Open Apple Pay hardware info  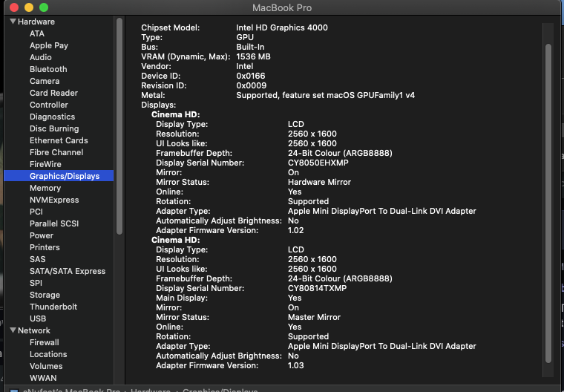[x=49, y=45]
